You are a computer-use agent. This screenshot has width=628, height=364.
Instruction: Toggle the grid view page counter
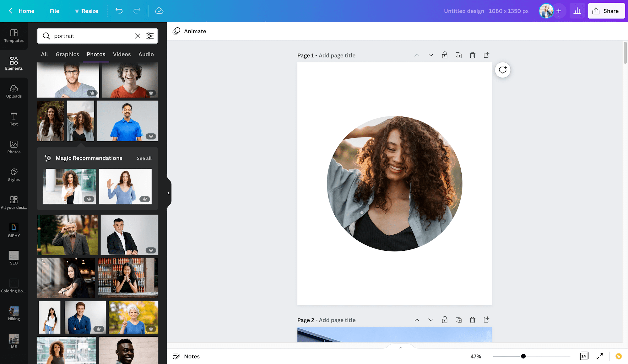[x=584, y=356]
